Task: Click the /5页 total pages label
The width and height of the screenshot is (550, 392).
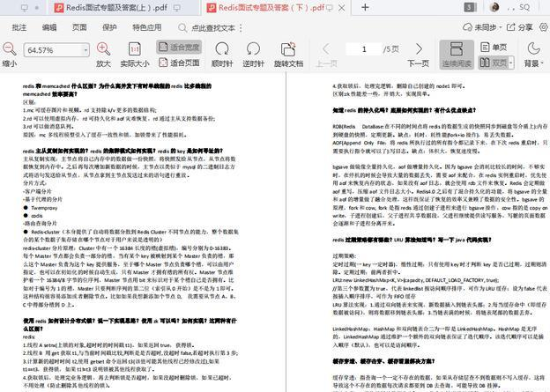Action: 391,49
